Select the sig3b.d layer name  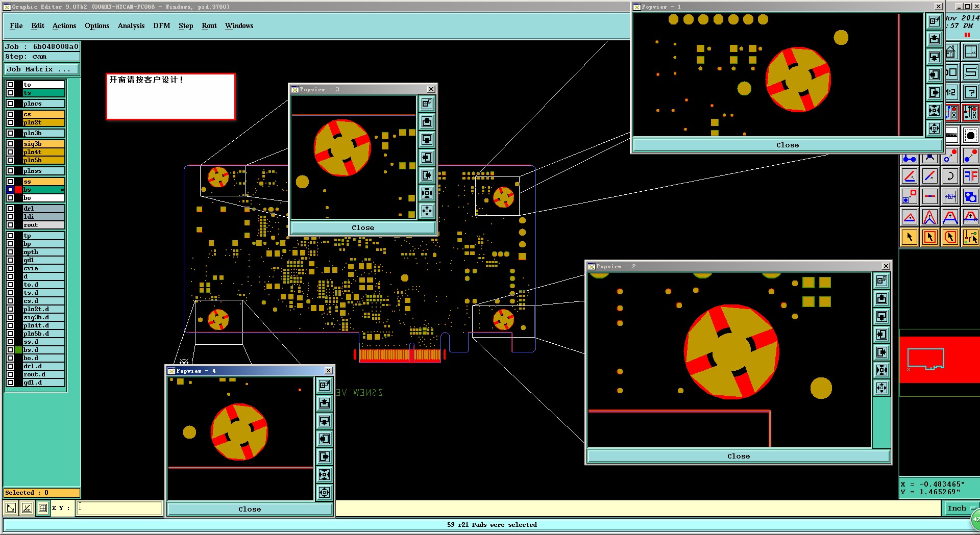44,317
